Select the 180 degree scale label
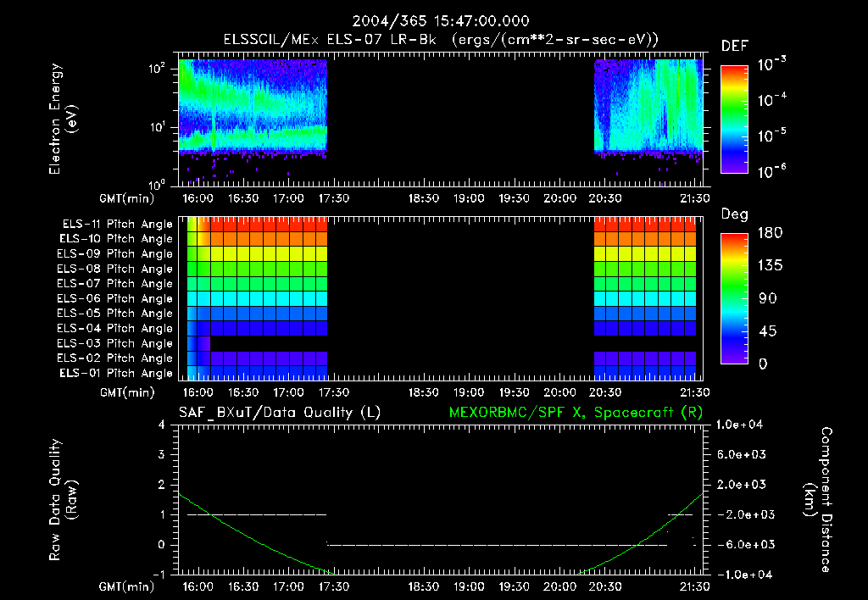This screenshot has width=868, height=600. [770, 232]
